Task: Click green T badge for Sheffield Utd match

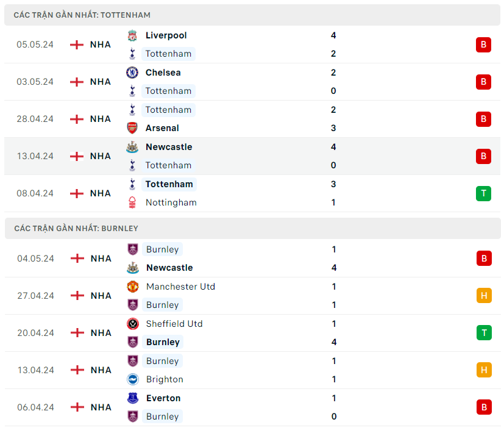Action: pyautogui.click(x=484, y=333)
